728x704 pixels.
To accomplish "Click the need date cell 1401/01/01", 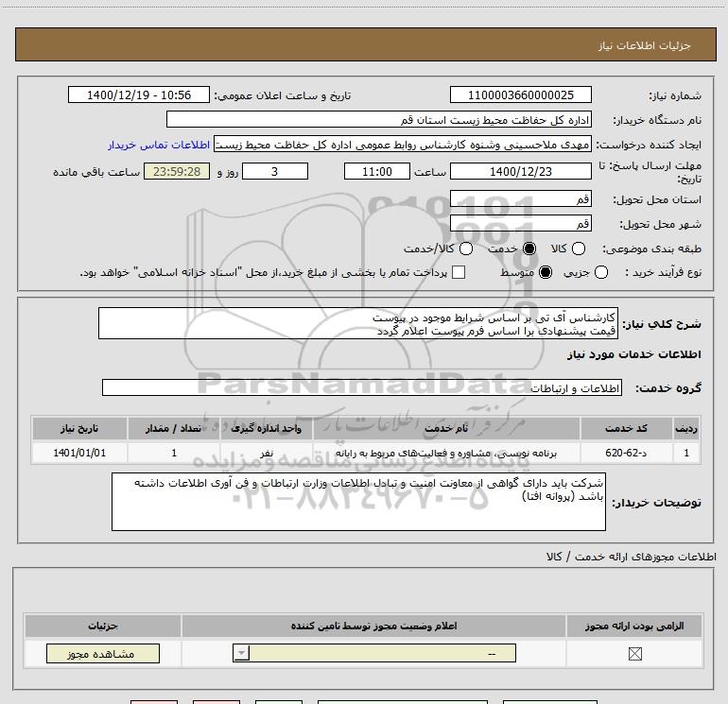I will [79, 453].
